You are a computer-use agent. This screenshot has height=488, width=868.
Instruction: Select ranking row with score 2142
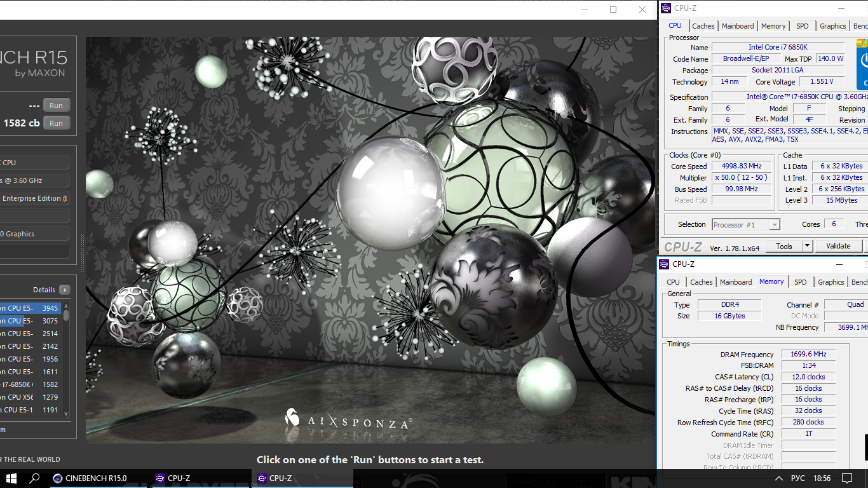tap(31, 346)
